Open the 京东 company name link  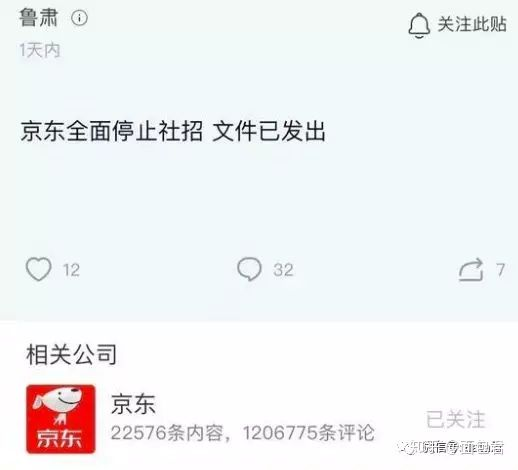coord(133,403)
